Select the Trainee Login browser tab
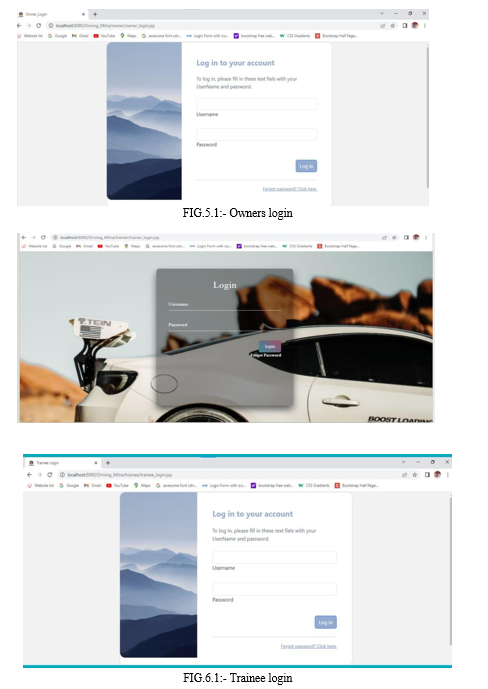 (63, 463)
